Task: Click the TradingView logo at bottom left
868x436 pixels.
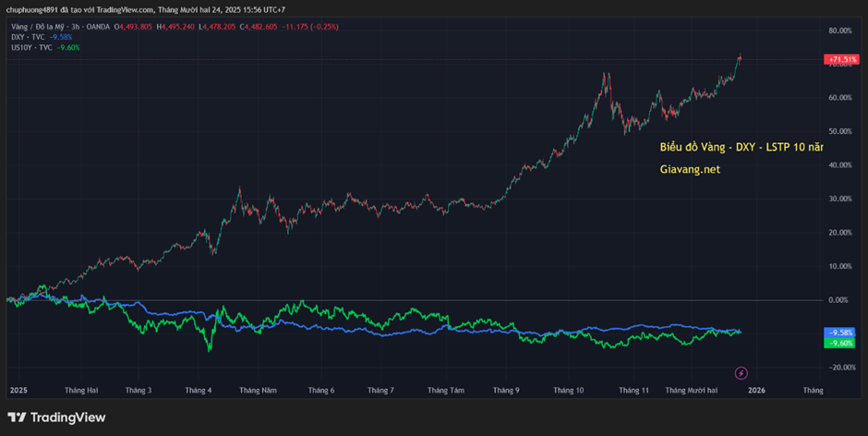Action: tap(55, 418)
